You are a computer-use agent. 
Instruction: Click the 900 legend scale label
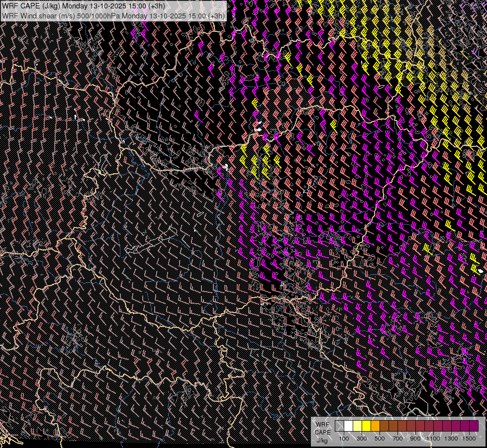point(415,439)
